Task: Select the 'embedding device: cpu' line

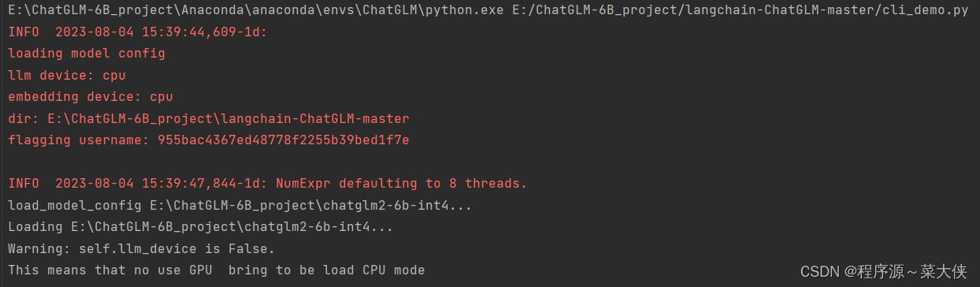Action: coord(90,97)
